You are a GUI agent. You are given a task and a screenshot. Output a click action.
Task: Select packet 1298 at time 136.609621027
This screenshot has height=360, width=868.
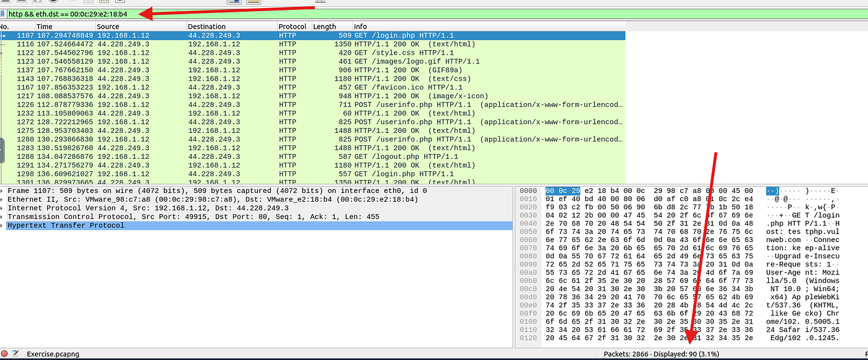pyautogui.click(x=312, y=174)
